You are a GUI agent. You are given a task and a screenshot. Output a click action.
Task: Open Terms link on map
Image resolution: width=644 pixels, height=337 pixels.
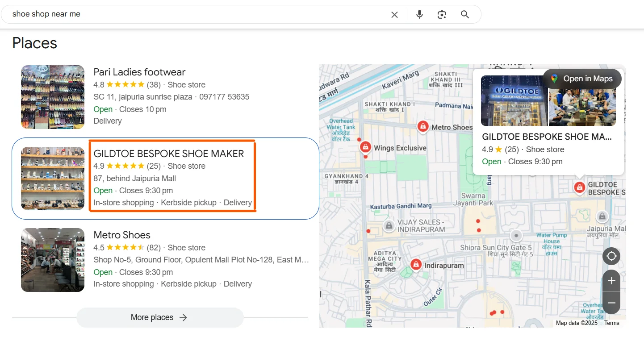612,323
